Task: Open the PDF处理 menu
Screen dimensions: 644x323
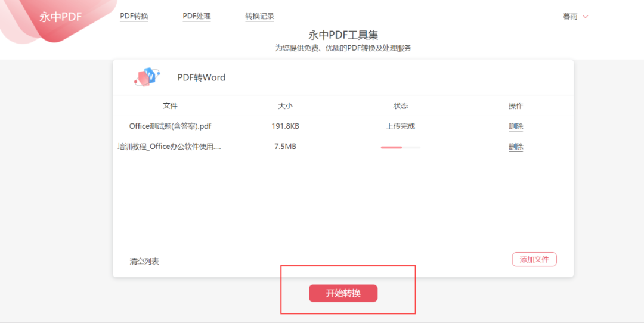Action: coord(197,17)
